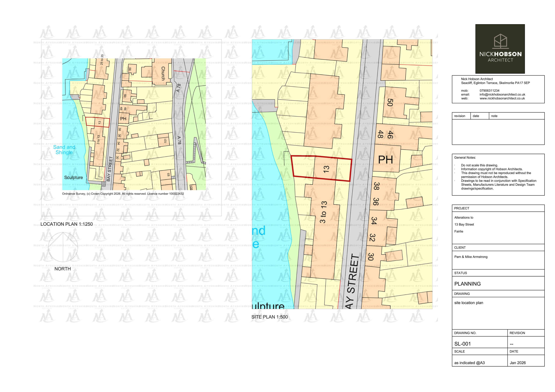Select the 'LOCATION PLAN 1:1250' title
Image resolution: width=555 pixels, height=392 pixels.
67,224
